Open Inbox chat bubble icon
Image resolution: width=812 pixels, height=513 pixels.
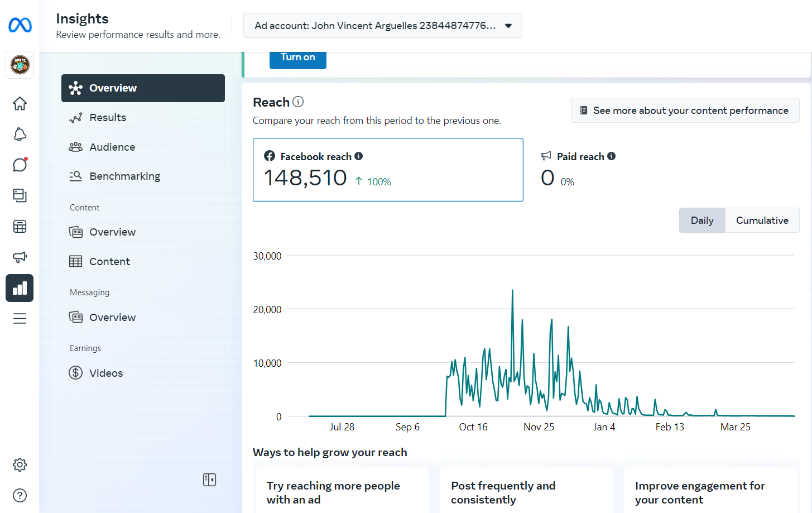[x=20, y=165]
